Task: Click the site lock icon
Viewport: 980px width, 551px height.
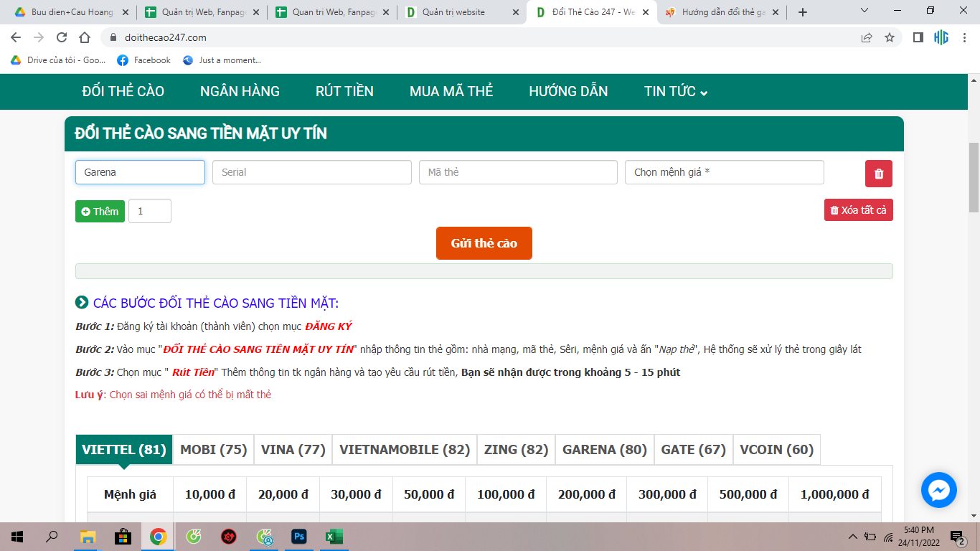Action: 113,37
